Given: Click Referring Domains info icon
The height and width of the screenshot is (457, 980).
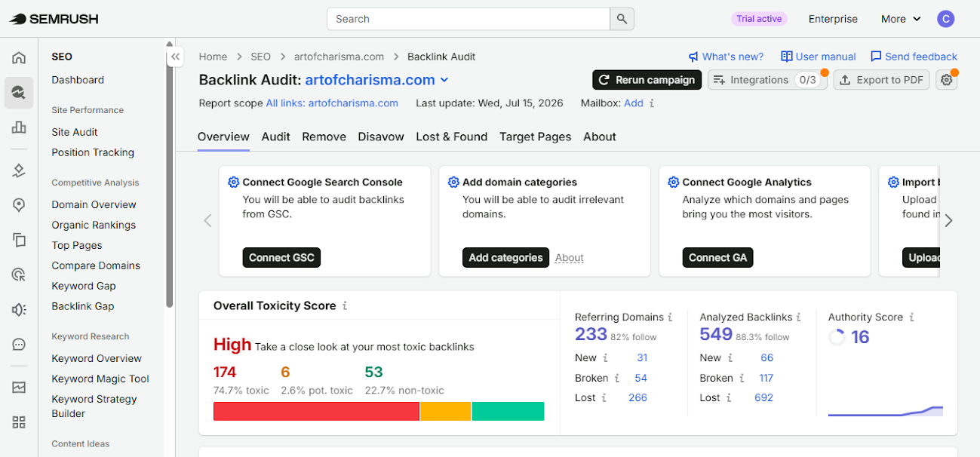Looking at the screenshot, I should 670,317.
